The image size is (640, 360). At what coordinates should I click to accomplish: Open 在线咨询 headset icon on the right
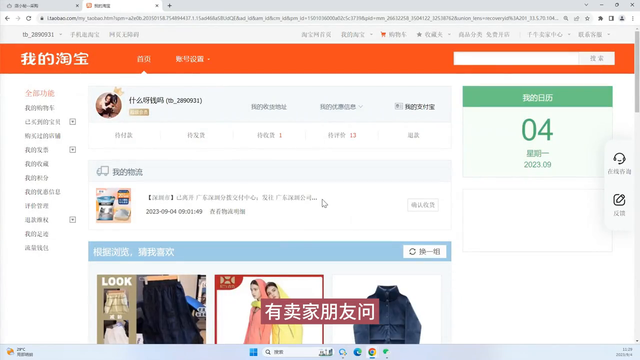pyautogui.click(x=619, y=158)
